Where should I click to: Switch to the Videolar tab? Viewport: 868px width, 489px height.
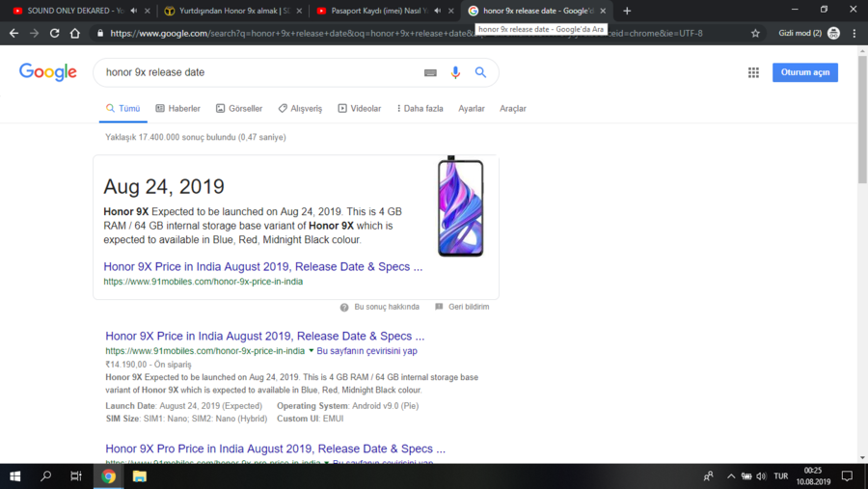360,109
